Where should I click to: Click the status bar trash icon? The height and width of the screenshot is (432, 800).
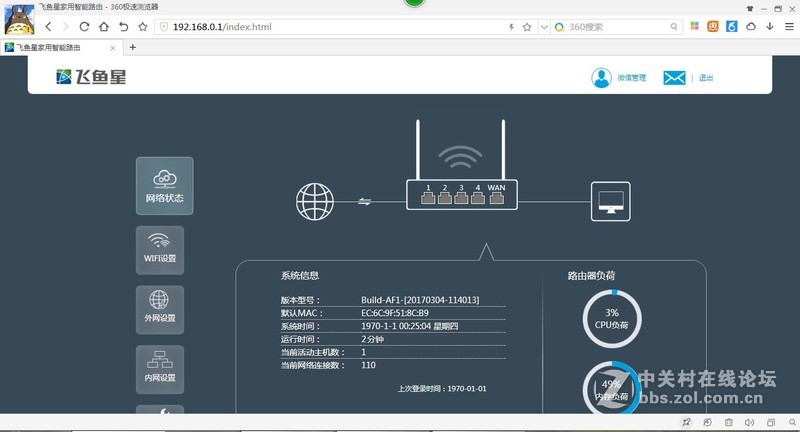click(729, 422)
